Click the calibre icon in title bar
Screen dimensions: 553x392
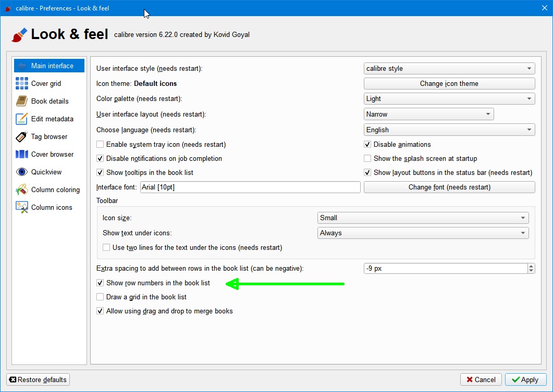coord(8,8)
